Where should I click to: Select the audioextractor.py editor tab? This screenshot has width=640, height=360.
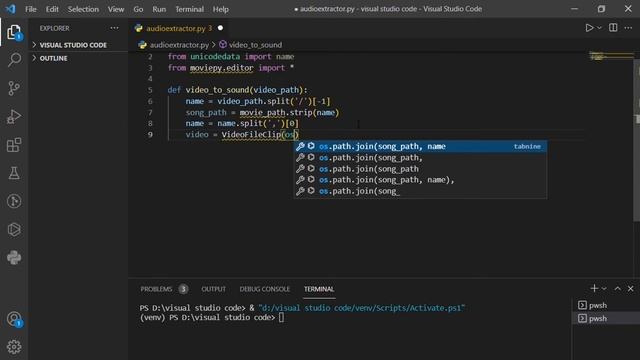179,28
